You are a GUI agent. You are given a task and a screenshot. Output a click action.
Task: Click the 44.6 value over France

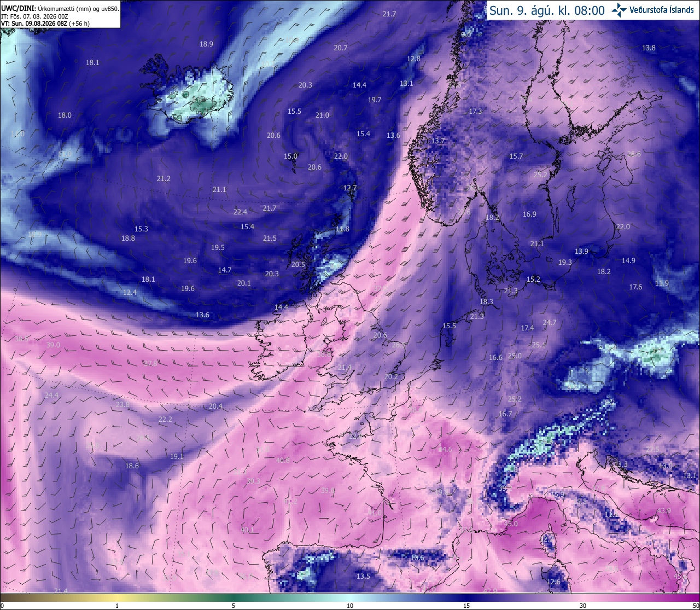(x=445, y=450)
